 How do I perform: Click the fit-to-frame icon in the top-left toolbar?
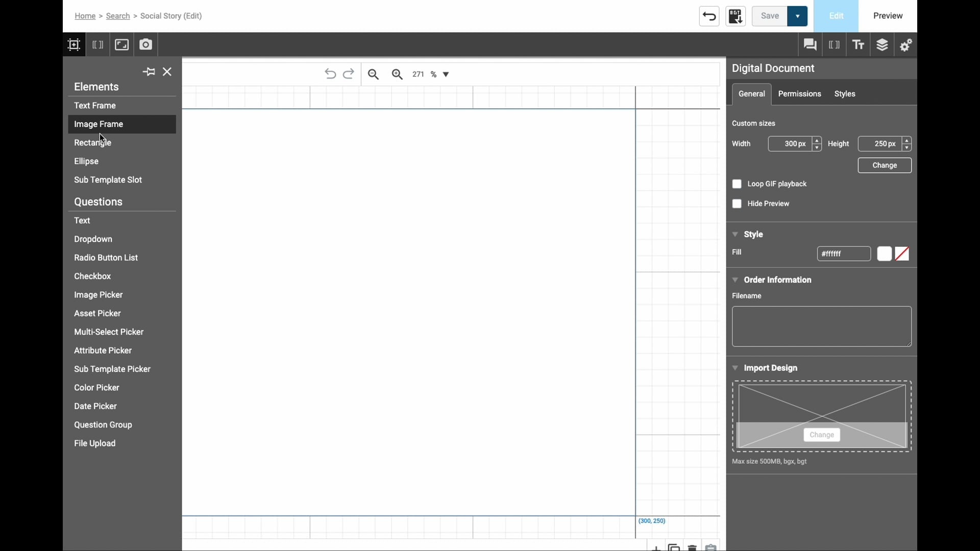click(x=74, y=45)
